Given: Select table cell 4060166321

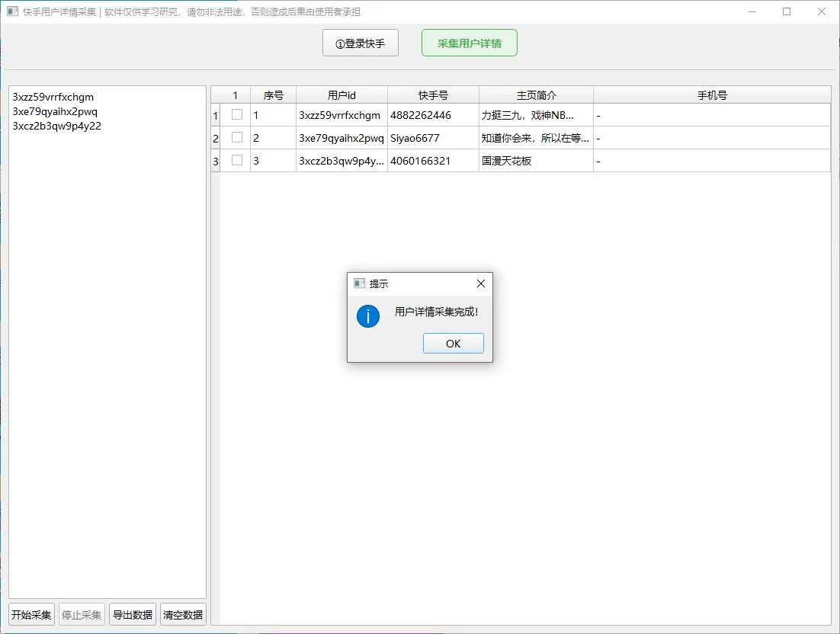Looking at the screenshot, I should point(434,161).
